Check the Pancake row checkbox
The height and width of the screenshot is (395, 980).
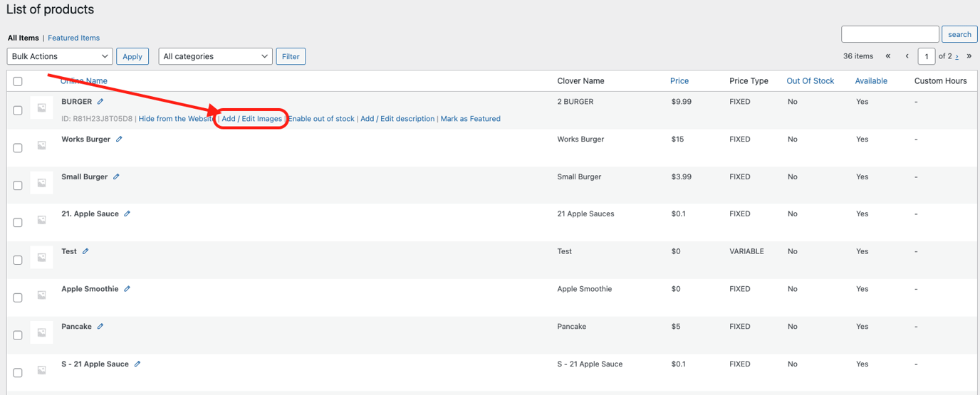pos(18,335)
